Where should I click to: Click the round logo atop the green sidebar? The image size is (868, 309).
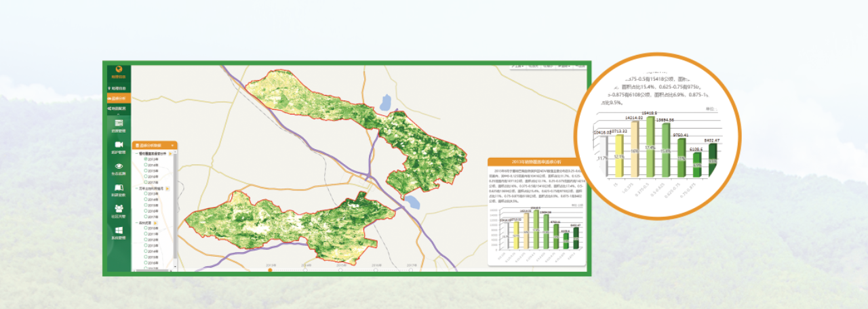point(118,69)
